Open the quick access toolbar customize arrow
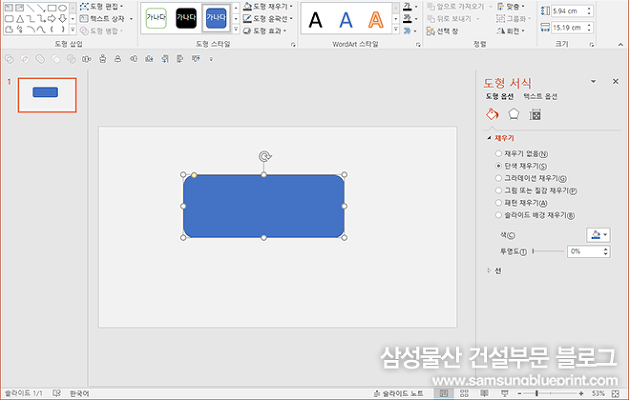Screen dimensions: 630x400 click(x=211, y=59)
